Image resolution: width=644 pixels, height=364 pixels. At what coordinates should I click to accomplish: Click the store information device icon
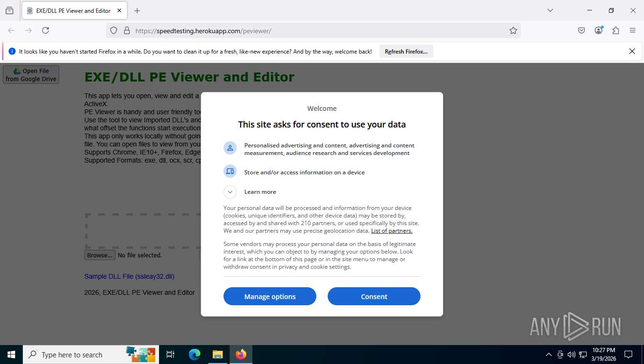click(x=230, y=171)
